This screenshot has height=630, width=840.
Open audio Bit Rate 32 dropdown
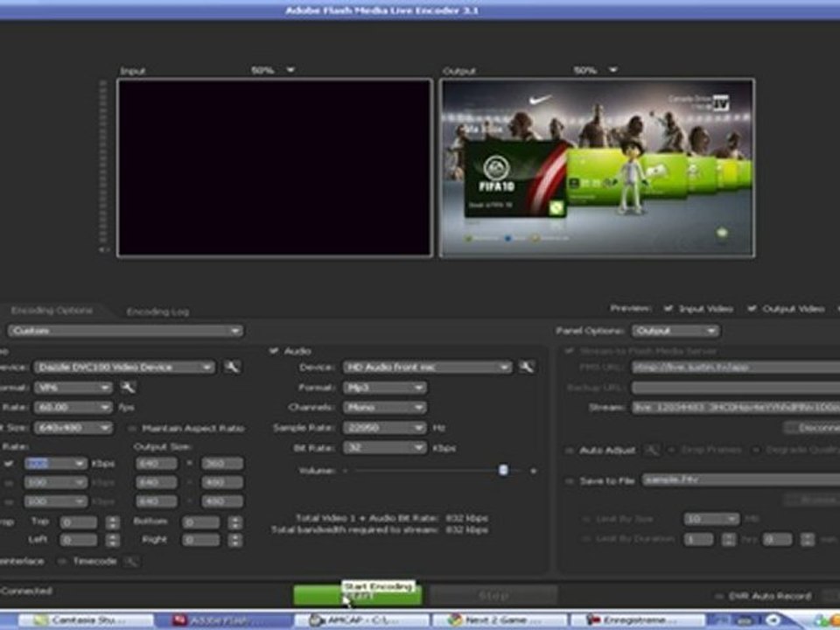[x=385, y=448]
